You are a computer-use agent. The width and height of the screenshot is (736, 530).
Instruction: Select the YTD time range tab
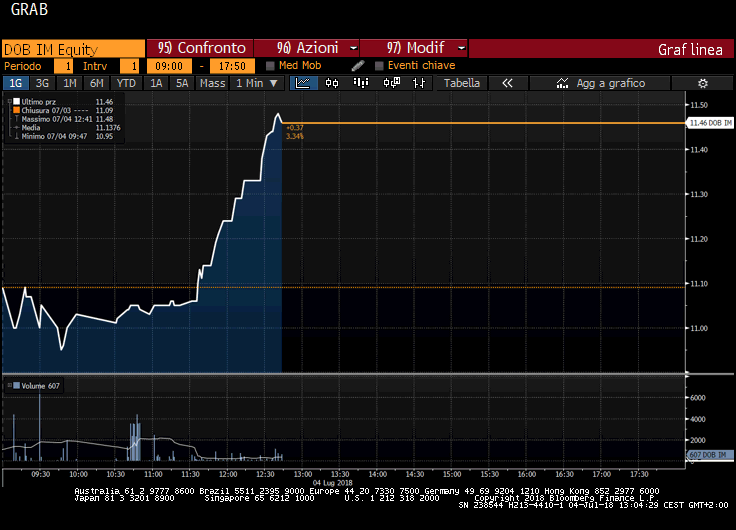click(125, 83)
